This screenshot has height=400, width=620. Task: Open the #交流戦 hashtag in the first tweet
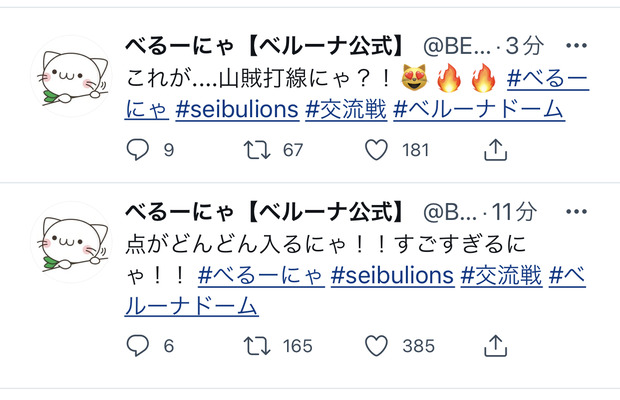(346, 109)
